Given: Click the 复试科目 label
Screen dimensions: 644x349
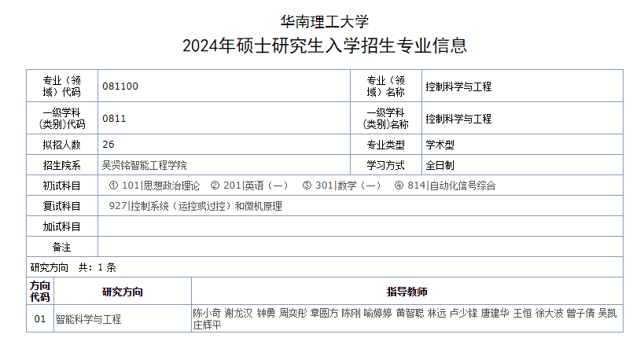Looking at the screenshot, I should (x=62, y=206).
